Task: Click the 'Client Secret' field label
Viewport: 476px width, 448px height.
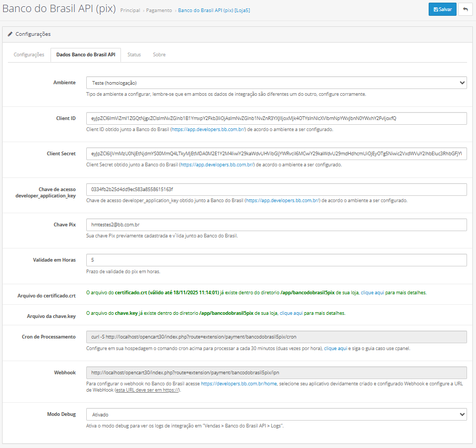Action: click(61, 154)
